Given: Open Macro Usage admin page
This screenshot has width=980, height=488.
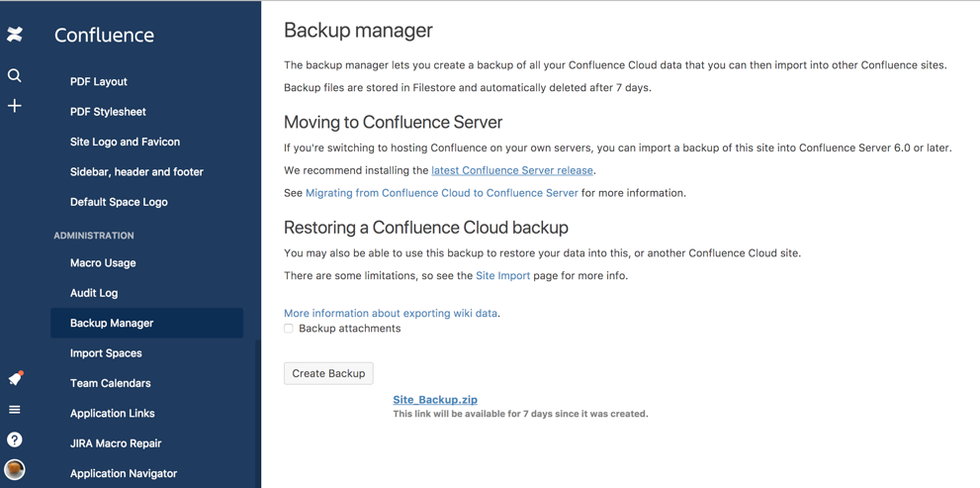Looking at the screenshot, I should click(103, 263).
